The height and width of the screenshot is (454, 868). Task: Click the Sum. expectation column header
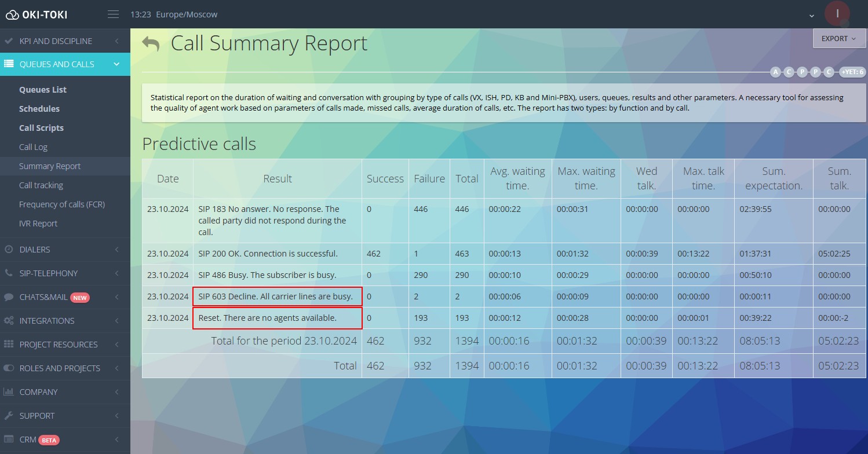tap(774, 178)
